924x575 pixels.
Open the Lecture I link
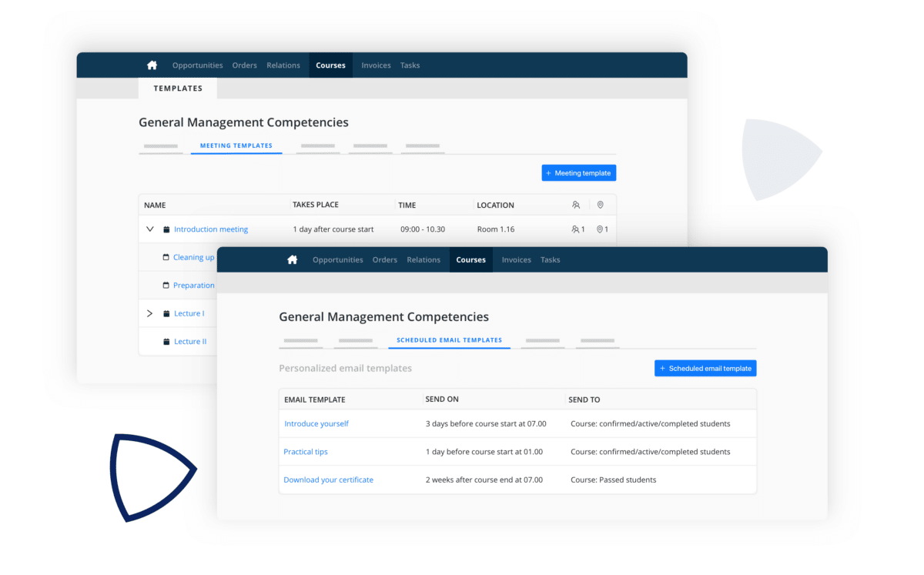coord(189,313)
